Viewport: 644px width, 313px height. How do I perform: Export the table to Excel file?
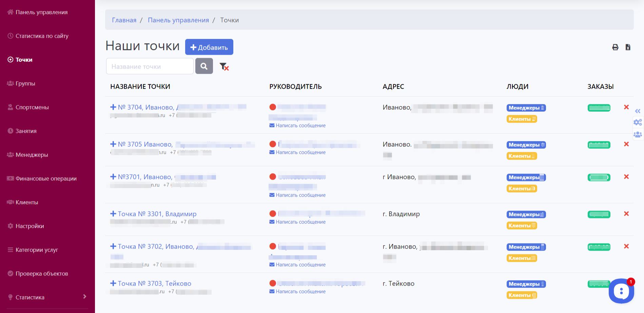(628, 47)
